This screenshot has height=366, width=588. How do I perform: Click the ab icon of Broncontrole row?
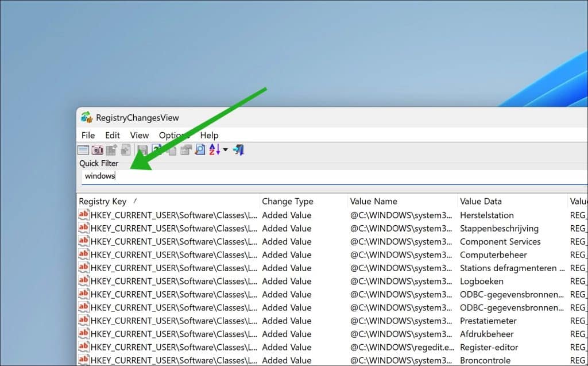[83, 360]
